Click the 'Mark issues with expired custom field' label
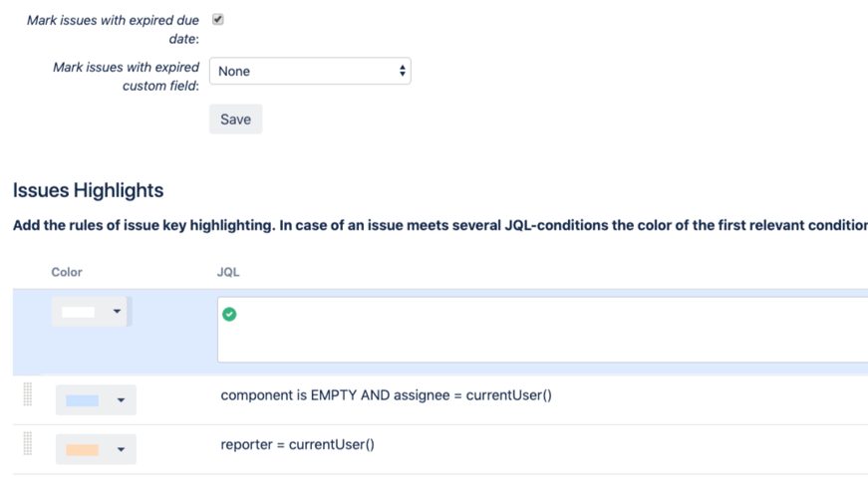The height and width of the screenshot is (494, 868). pos(126,77)
